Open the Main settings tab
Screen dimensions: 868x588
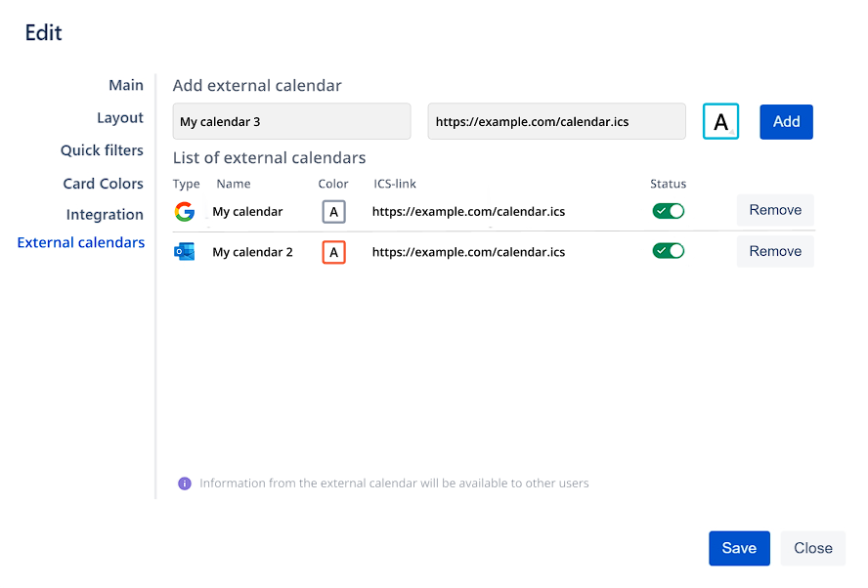(x=126, y=86)
